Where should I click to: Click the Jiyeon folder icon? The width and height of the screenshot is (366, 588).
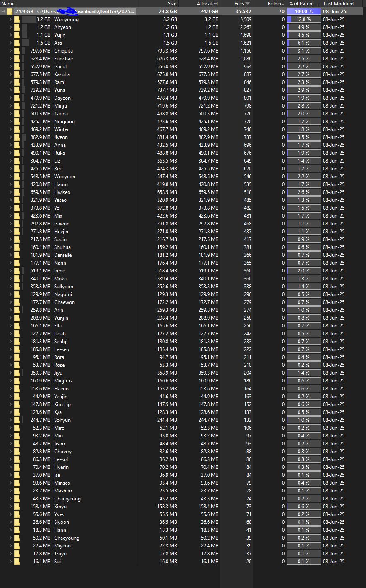click(17, 137)
